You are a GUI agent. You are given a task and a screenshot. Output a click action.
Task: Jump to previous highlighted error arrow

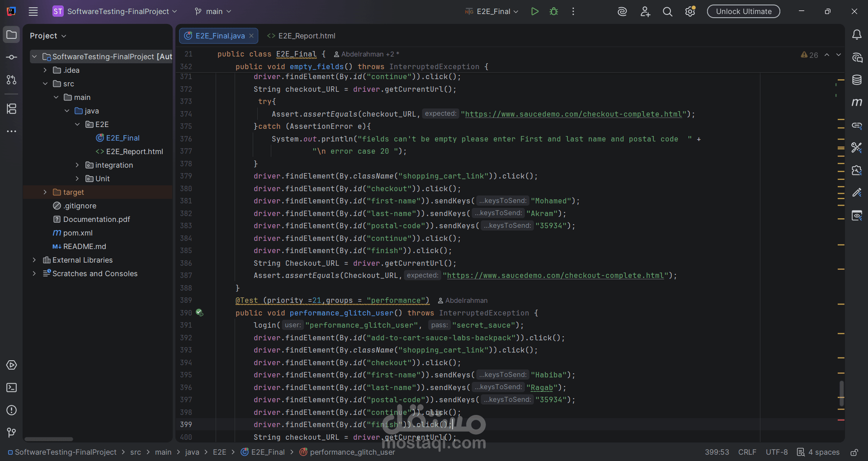coord(827,55)
